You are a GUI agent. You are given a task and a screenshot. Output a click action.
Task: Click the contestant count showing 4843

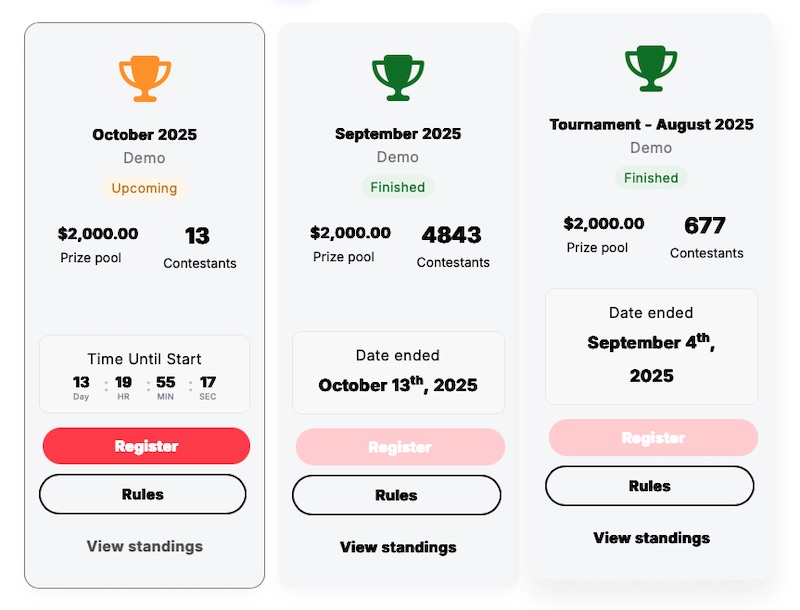coord(452,235)
